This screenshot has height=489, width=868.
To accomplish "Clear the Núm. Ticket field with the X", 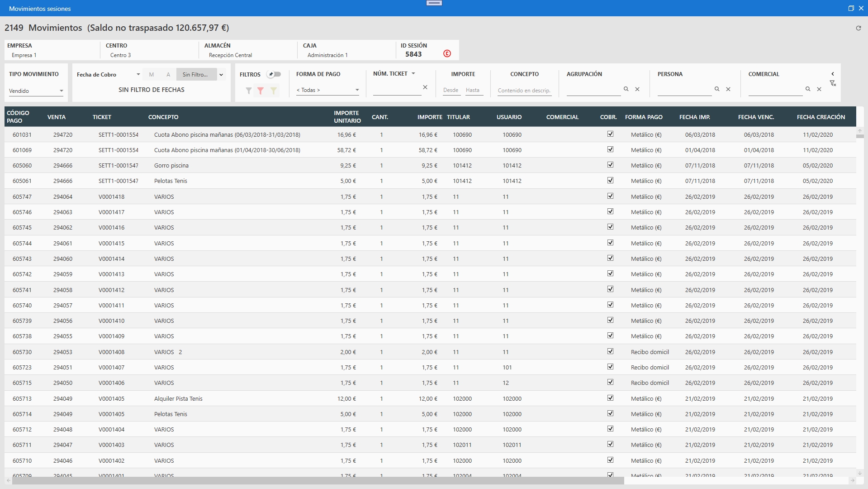I will (425, 87).
